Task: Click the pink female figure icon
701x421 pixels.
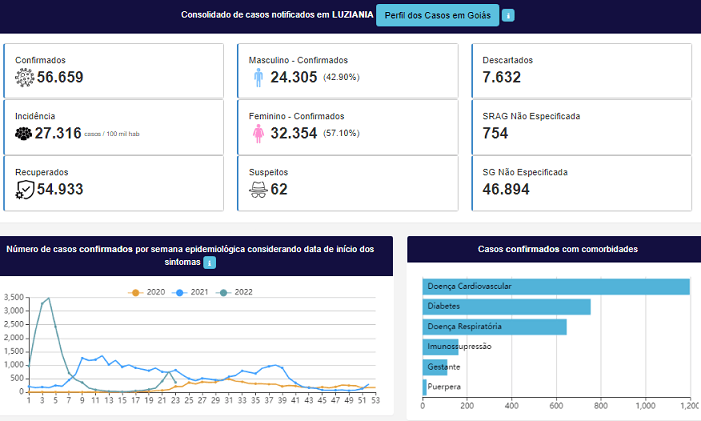Action: point(258,133)
